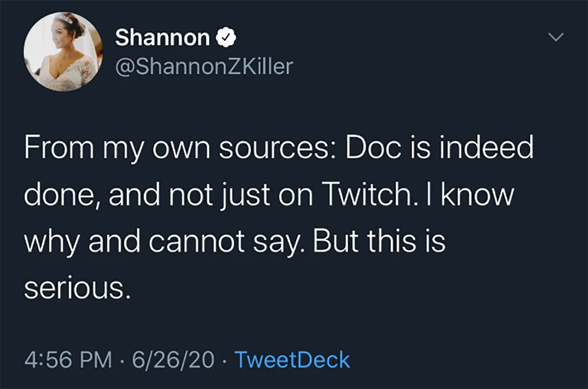Viewport: 588px width, 389px height.
Task: Click the 6/26/20 date
Action: coord(173,360)
